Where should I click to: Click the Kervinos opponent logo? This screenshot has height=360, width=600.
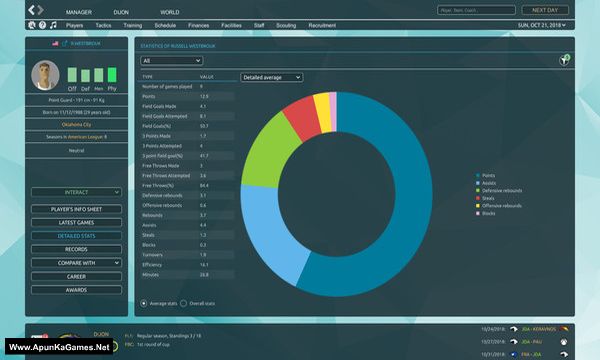coord(564,329)
